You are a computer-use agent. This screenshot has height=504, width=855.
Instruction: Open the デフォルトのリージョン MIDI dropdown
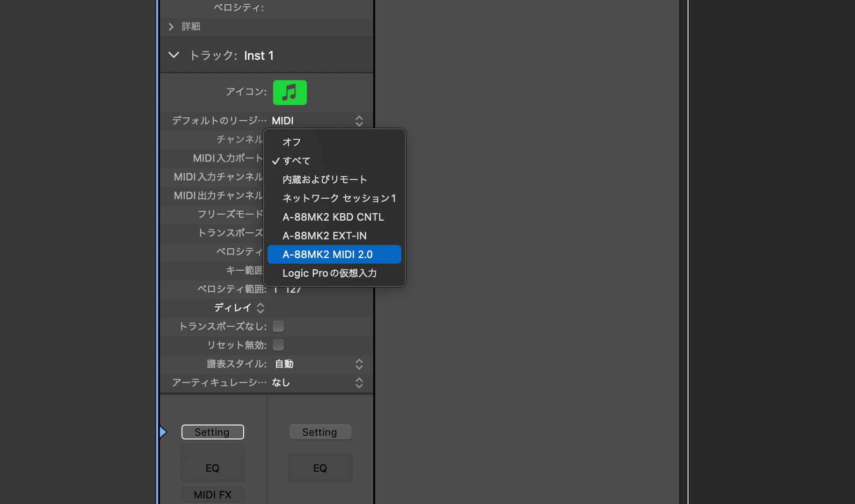pos(317,121)
